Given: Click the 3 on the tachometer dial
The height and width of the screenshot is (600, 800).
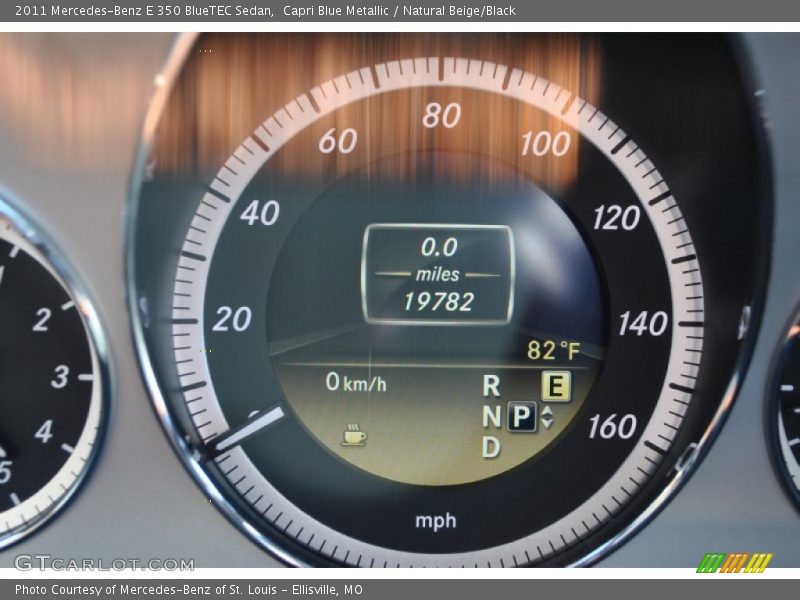Looking at the screenshot, I should [x=60, y=377].
